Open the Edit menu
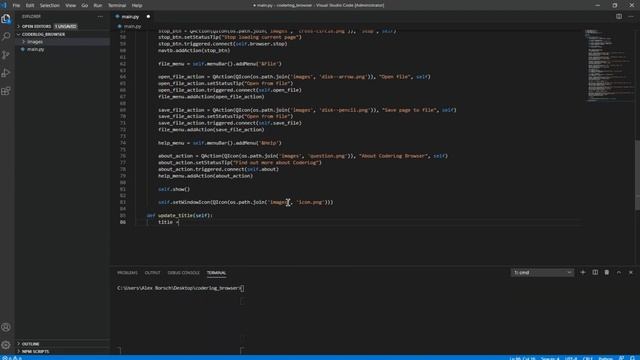The width and height of the screenshot is (640, 360). click(x=30, y=5)
